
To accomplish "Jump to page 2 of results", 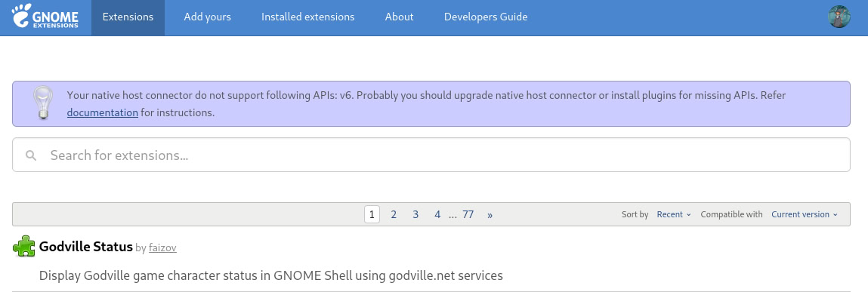I will point(394,214).
